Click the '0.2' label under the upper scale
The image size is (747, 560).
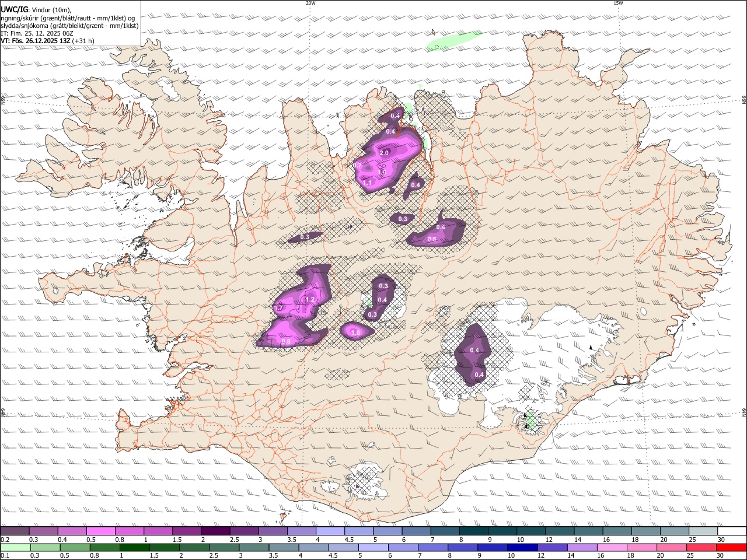tap(5, 540)
